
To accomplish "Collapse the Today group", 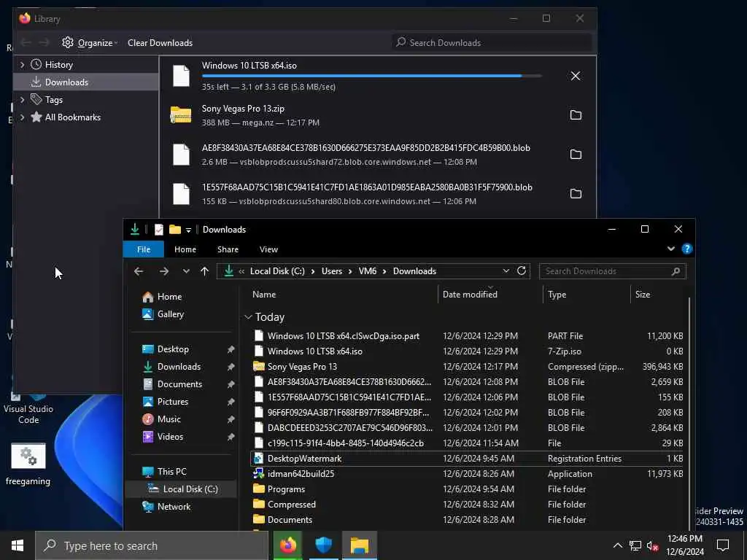I will [248, 317].
